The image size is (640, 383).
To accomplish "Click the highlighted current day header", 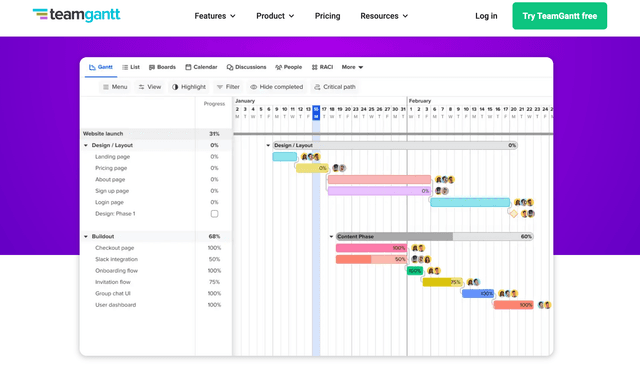I will (x=316, y=113).
